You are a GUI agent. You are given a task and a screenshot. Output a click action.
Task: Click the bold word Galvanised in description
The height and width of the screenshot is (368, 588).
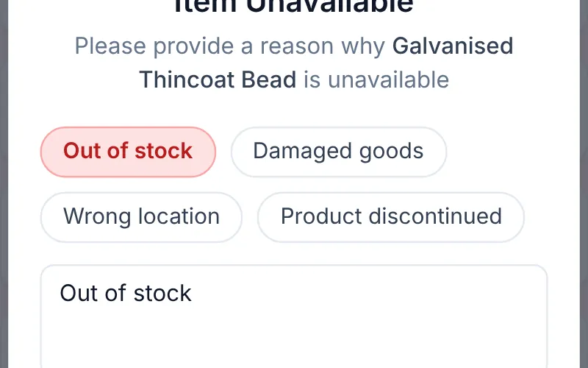(x=453, y=46)
